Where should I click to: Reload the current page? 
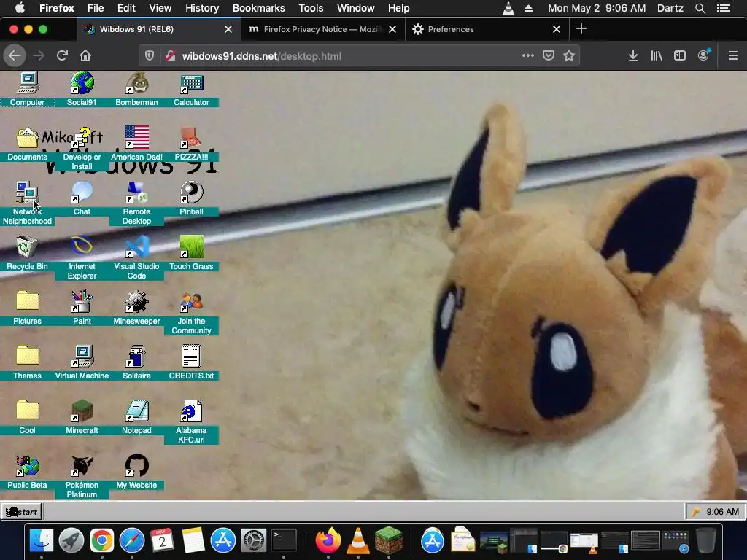point(62,55)
